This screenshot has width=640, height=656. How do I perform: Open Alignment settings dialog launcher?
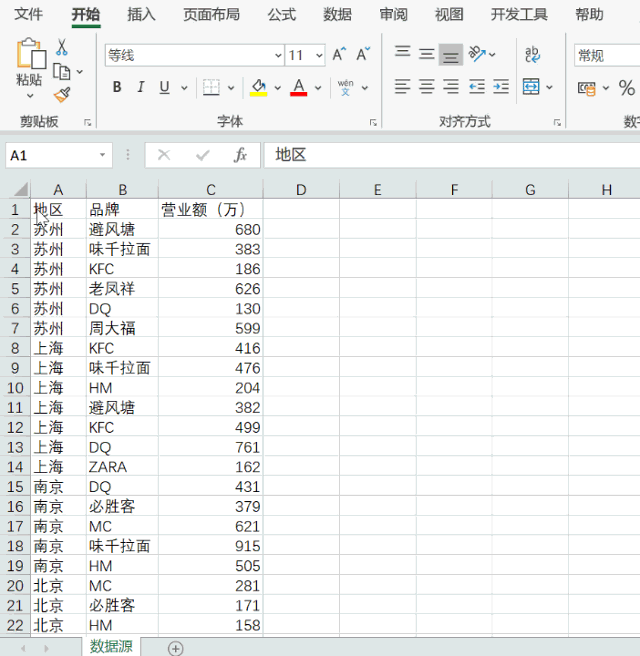tap(557, 123)
